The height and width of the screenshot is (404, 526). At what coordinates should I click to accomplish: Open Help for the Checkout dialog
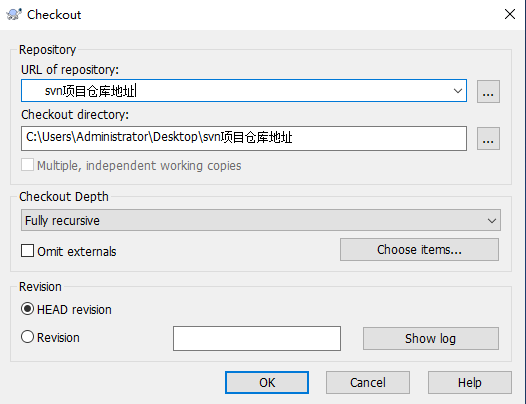coord(470,383)
